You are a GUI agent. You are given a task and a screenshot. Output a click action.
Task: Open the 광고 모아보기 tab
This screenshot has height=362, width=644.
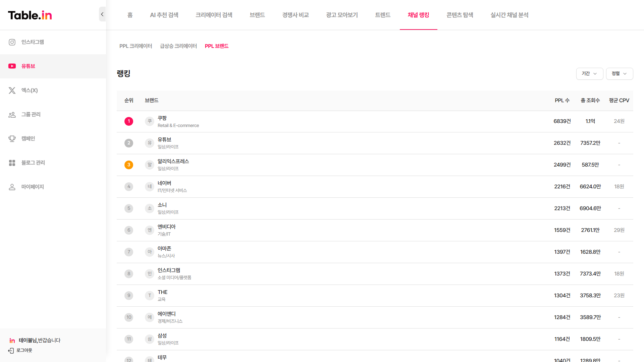point(342,15)
